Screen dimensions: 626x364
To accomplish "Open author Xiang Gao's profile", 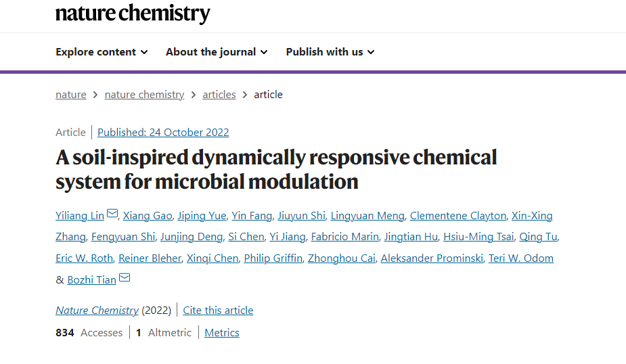I will point(148,216).
